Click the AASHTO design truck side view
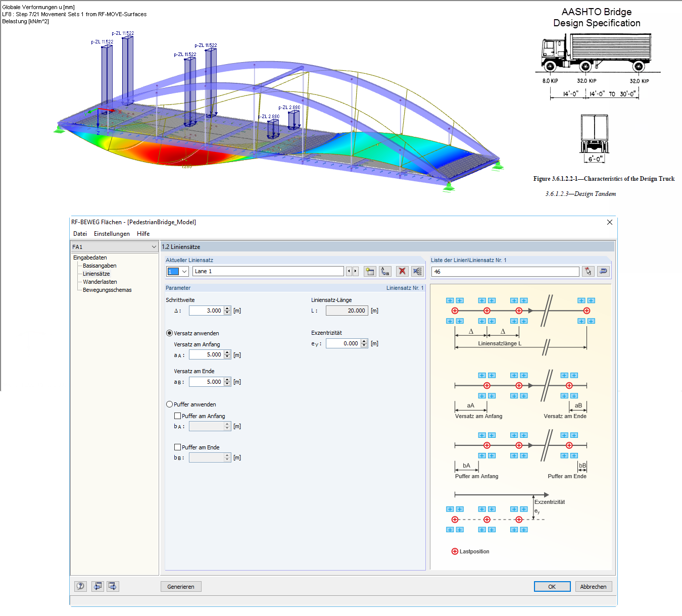 tap(597, 53)
